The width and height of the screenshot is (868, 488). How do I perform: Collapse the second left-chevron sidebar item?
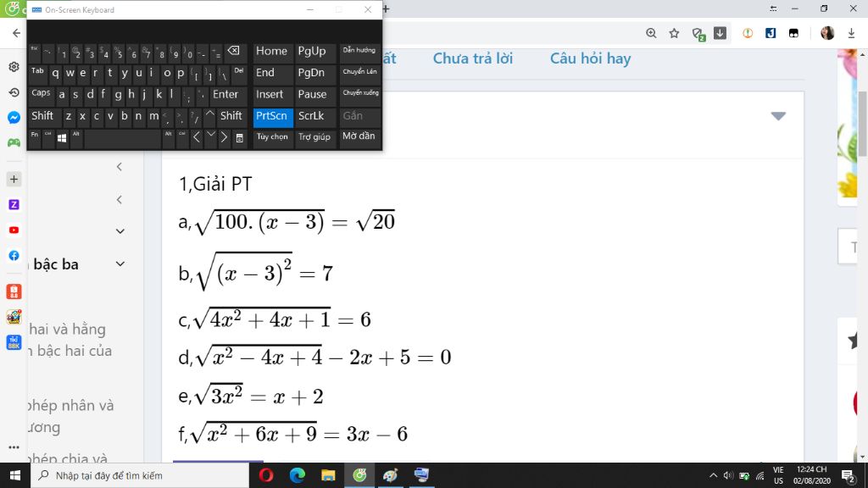120,200
